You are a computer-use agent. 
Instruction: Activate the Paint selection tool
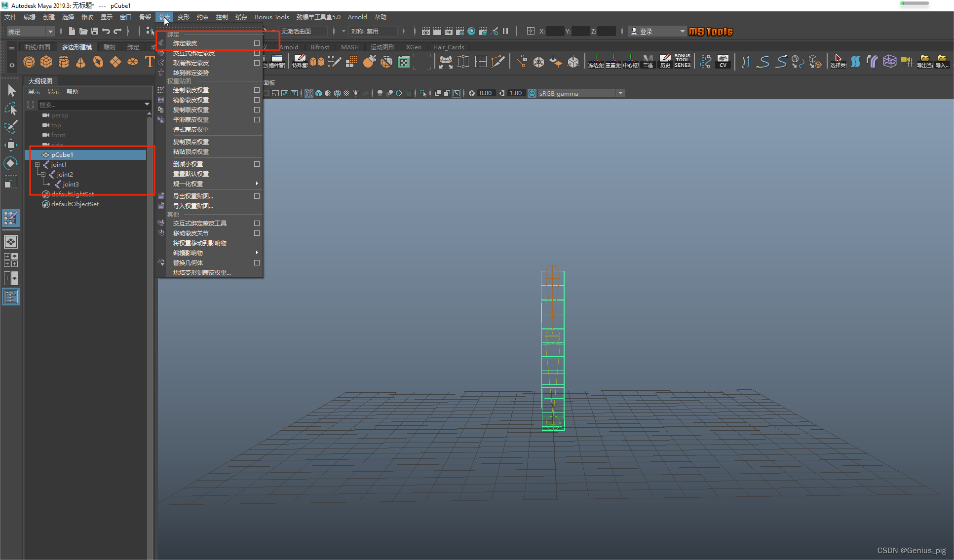pos(11,126)
